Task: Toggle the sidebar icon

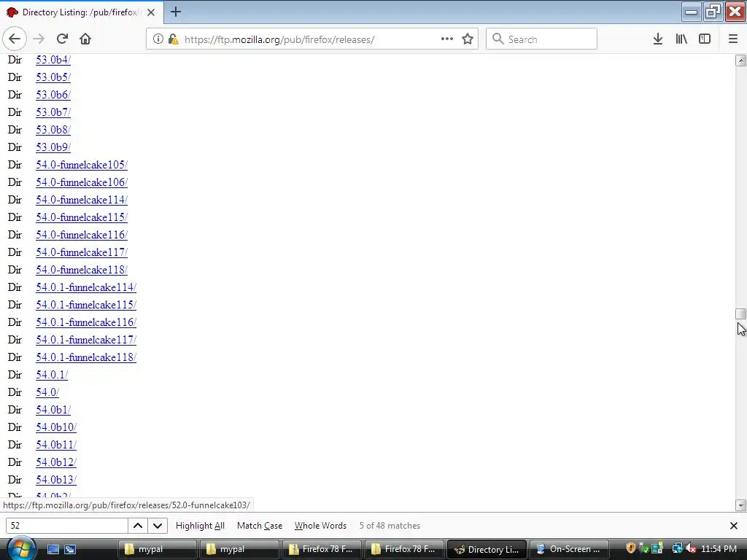Action: click(705, 39)
